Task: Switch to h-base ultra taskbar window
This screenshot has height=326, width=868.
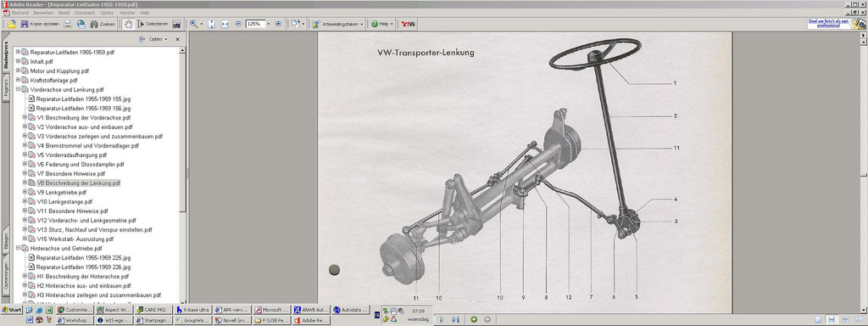Action: [x=192, y=310]
